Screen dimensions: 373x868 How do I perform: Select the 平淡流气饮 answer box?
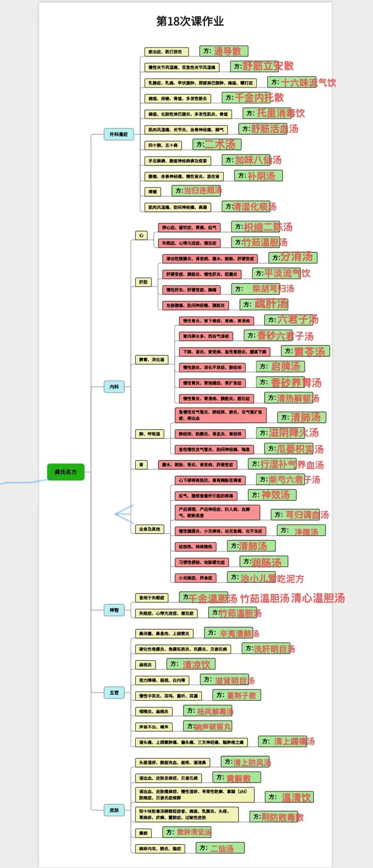pos(277,272)
